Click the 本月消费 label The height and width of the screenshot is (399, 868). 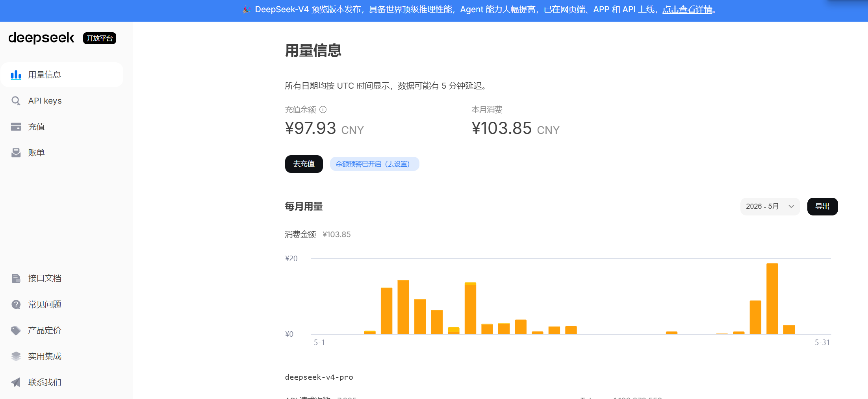(487, 109)
